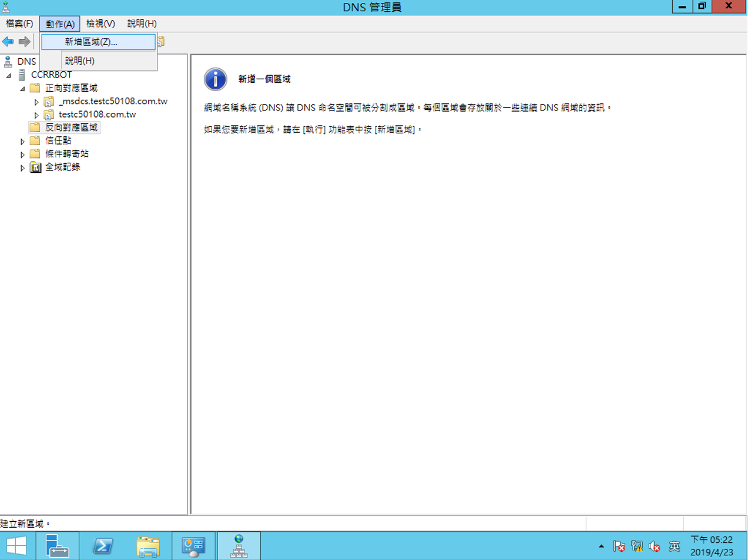Screen dimensions: 748x560
Task: Open the 檢視(V) menu
Action: coord(100,24)
